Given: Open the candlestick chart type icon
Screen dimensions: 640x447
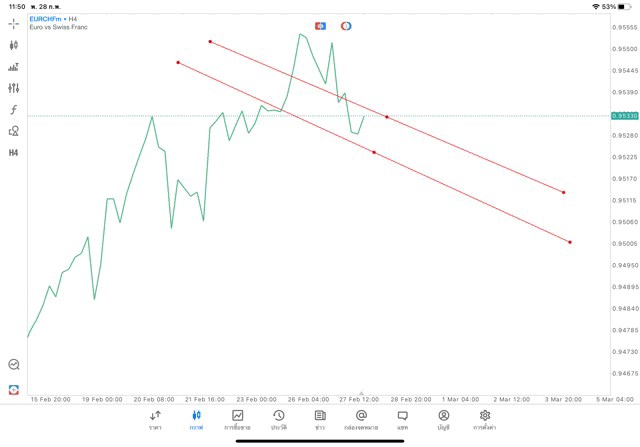Looking at the screenshot, I should coord(14,45).
